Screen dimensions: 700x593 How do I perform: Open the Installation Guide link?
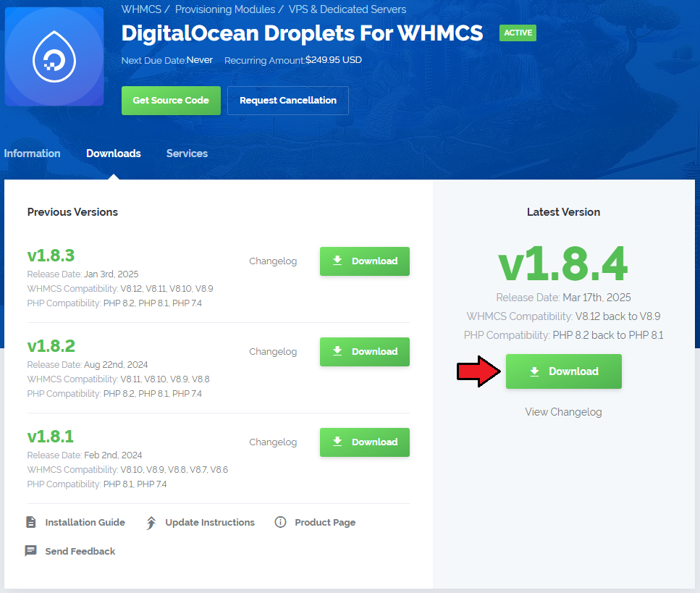[x=85, y=523]
